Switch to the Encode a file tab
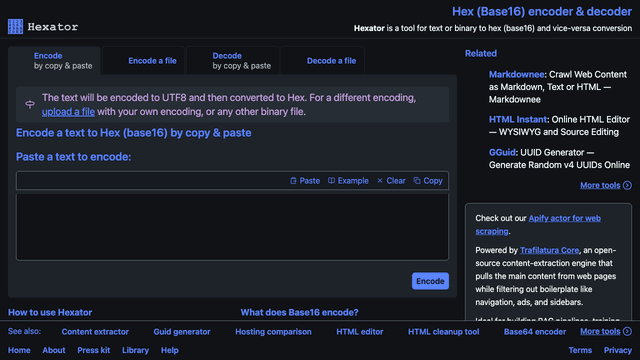 [x=144, y=60]
